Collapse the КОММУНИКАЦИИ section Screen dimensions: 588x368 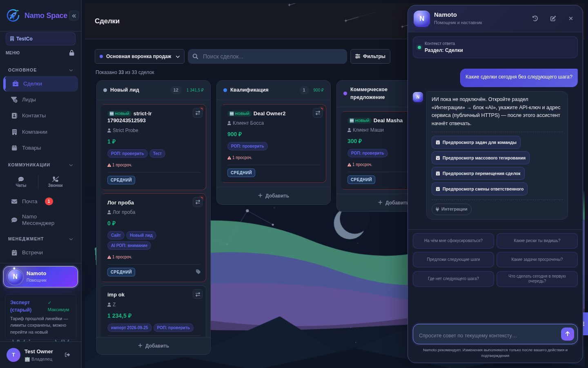(71, 165)
